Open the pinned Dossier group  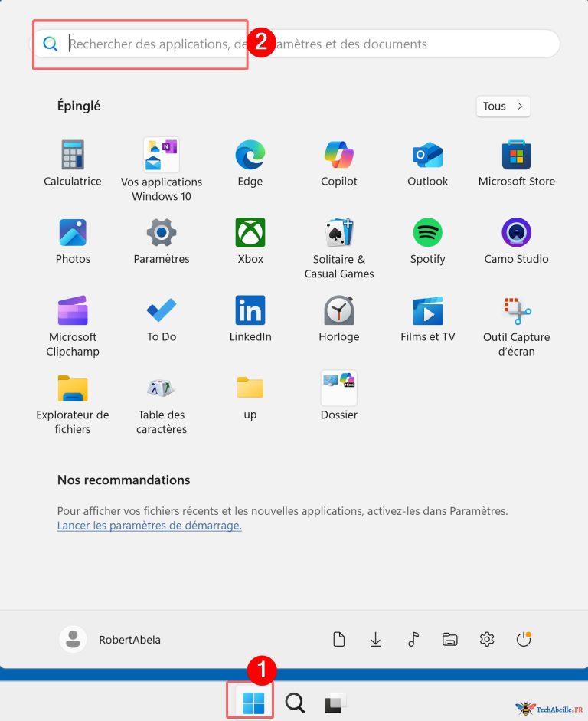tap(339, 395)
